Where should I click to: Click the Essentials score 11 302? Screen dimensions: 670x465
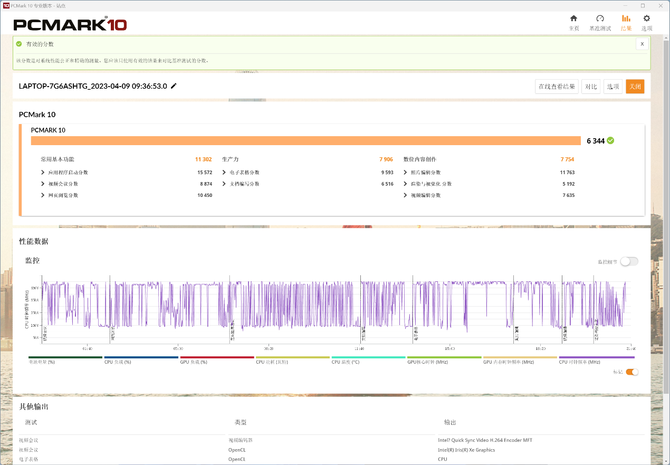(x=203, y=159)
